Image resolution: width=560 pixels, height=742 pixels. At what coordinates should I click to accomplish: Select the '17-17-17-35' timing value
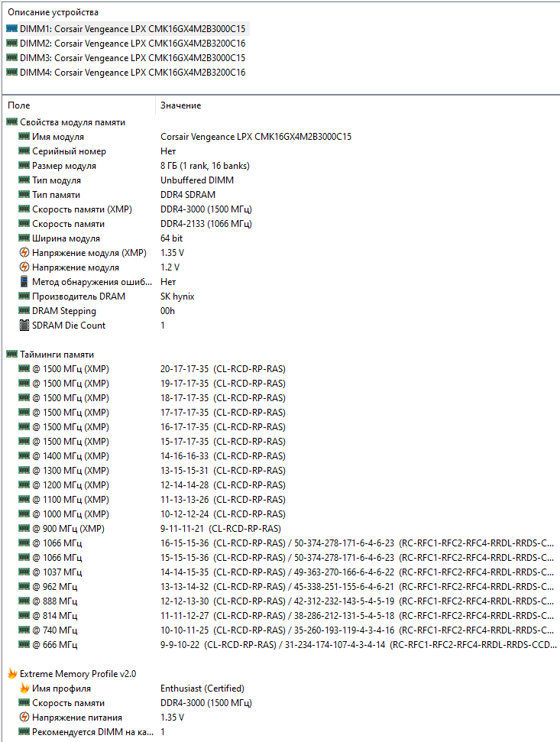coord(223,413)
